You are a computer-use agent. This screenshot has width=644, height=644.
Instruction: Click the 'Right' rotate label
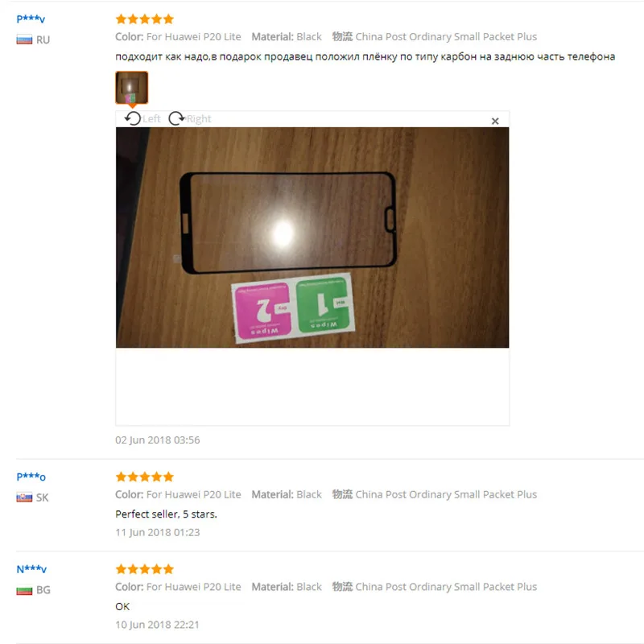pos(199,119)
